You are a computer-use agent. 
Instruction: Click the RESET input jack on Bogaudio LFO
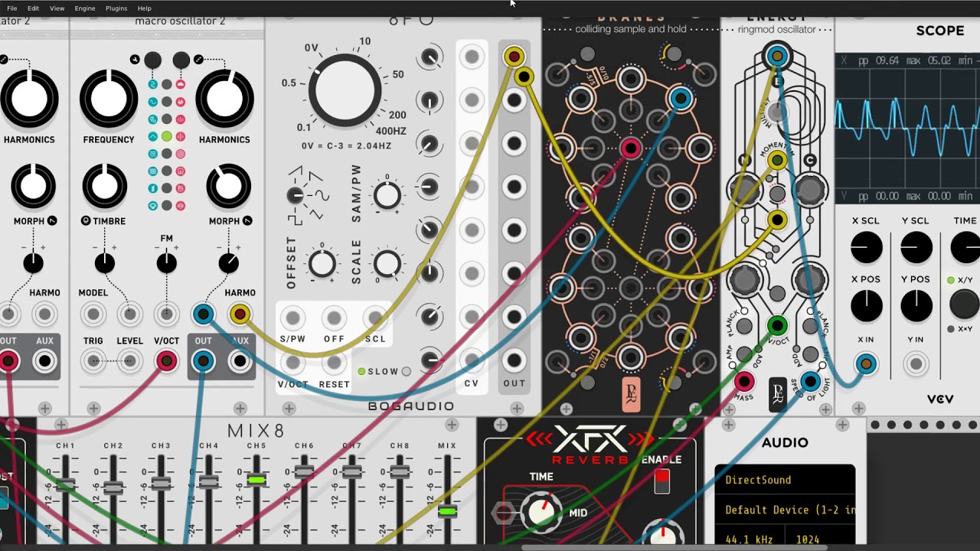tap(334, 364)
